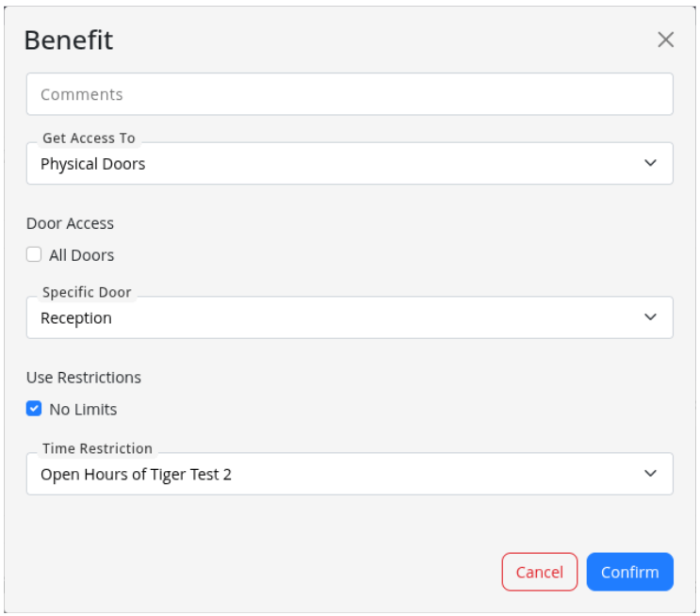Open the Get Access To dropdown
The image size is (700, 616).
(x=349, y=164)
